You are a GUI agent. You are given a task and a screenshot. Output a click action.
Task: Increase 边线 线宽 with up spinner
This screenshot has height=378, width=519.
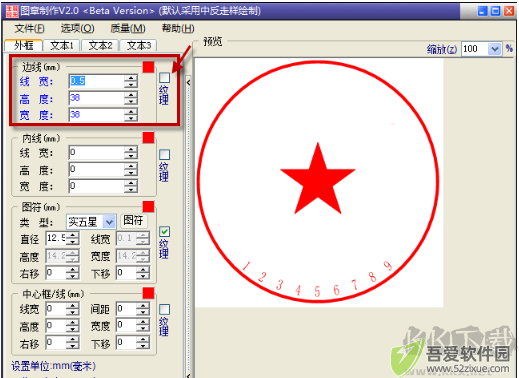click(131, 78)
